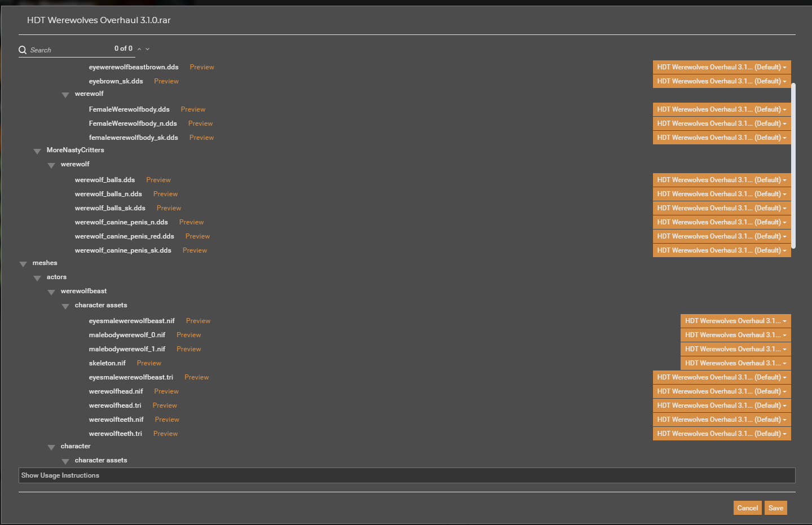The image size is (812, 525).
Task: Preview eyebrown_sk.dds texture
Action: coord(166,81)
